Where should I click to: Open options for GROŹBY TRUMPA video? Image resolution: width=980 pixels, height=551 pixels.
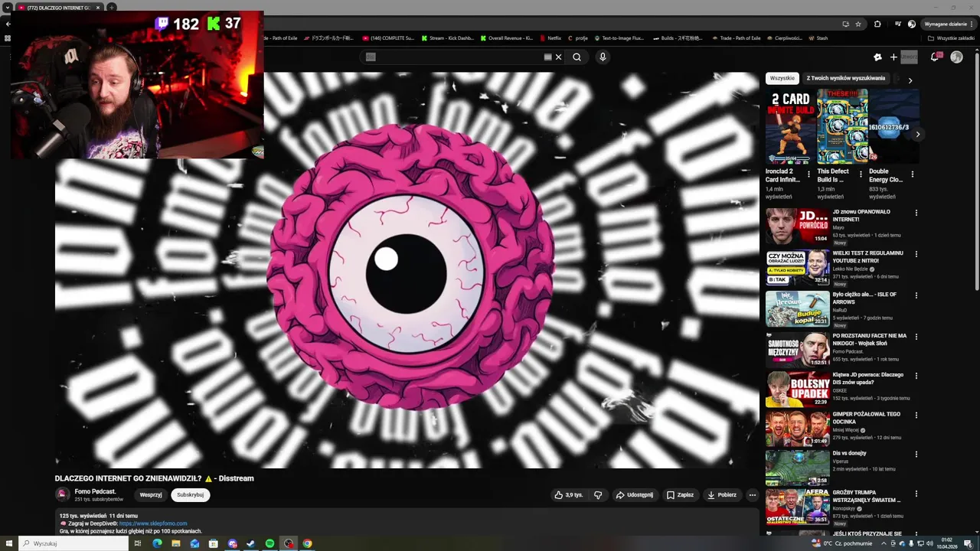[x=916, y=494]
